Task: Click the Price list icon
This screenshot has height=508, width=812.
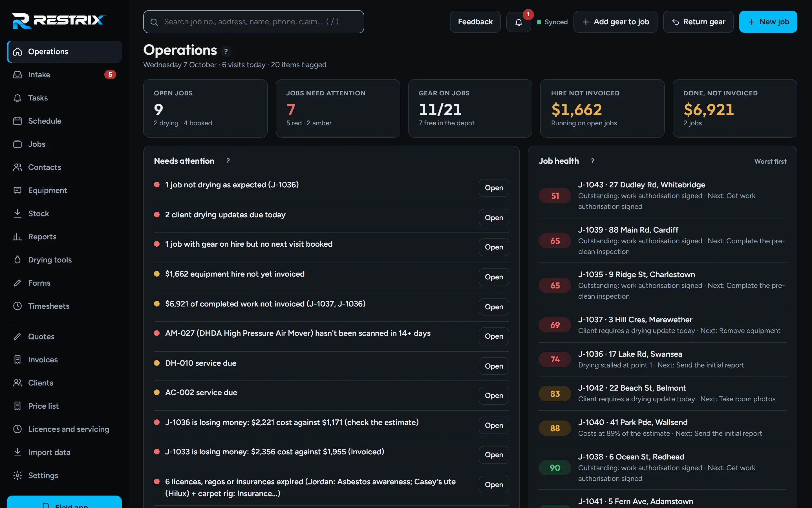Action: click(x=17, y=406)
